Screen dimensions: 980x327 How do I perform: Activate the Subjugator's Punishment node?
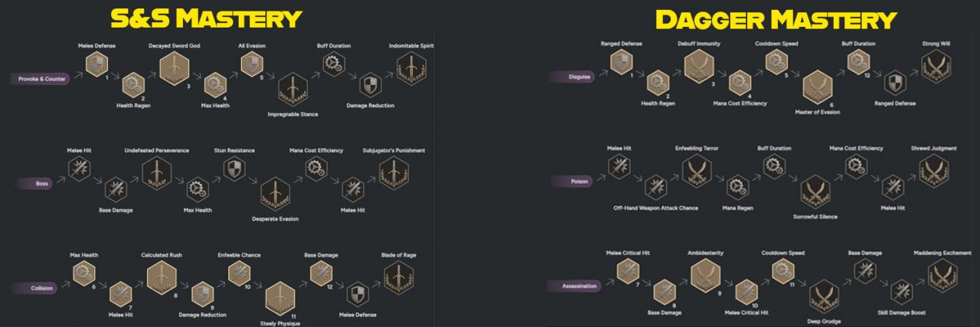394,173
